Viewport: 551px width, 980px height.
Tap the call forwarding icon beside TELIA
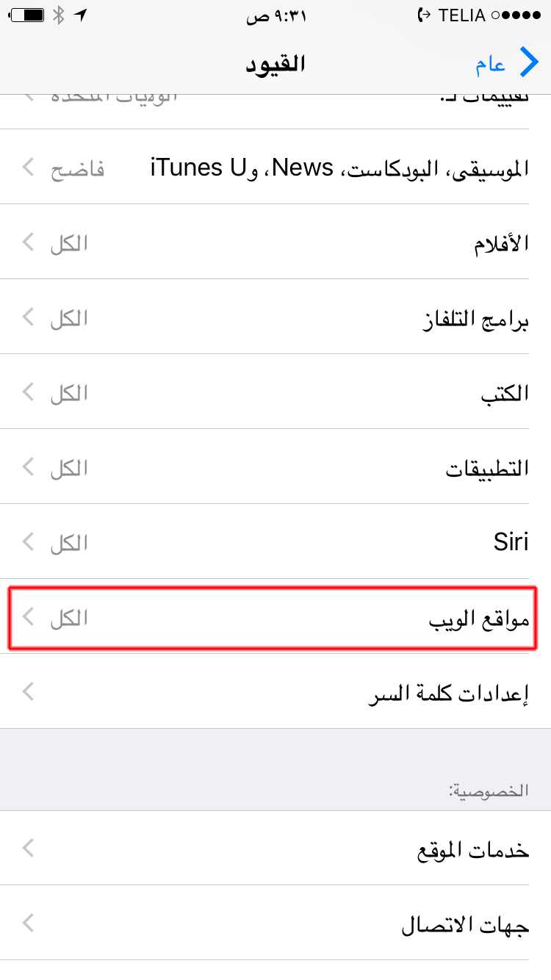click(x=422, y=15)
